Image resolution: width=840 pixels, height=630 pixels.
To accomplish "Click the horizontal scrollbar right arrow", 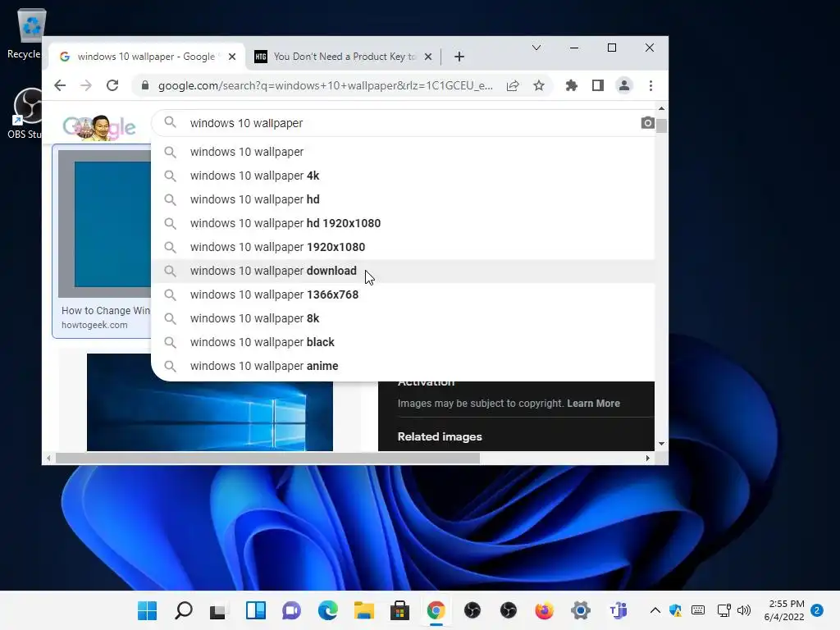I will click(x=648, y=458).
